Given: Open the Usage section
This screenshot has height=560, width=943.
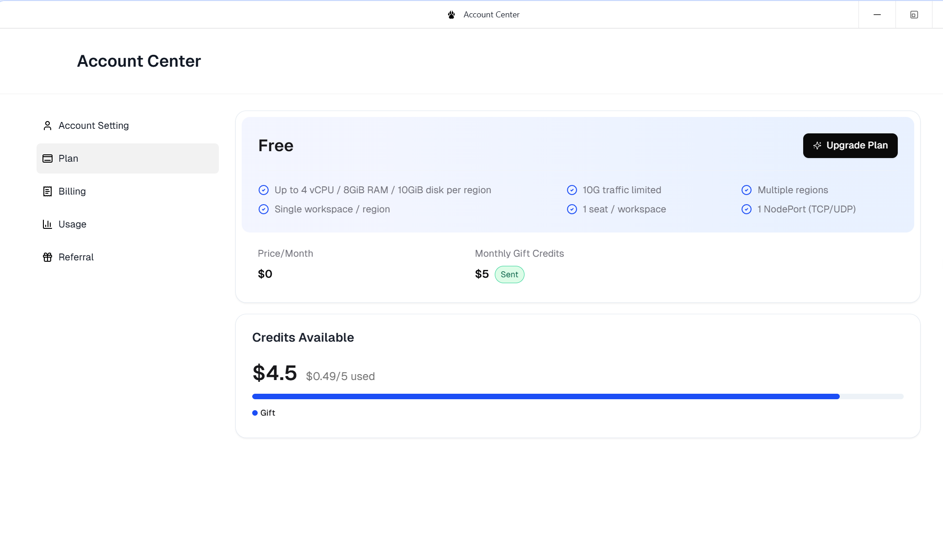Looking at the screenshot, I should coord(72,224).
